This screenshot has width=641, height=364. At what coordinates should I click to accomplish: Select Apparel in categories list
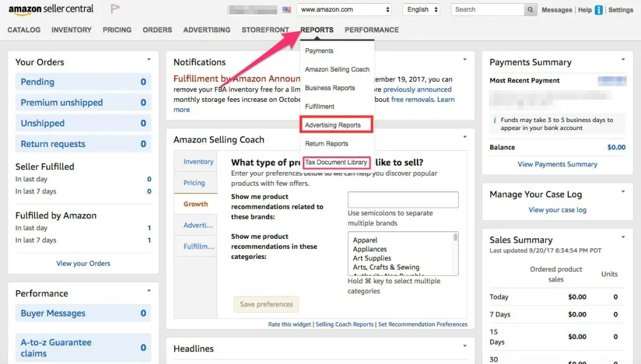(365, 240)
